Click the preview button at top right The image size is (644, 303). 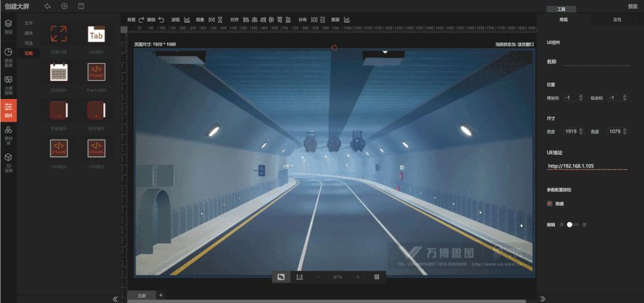(633, 6)
